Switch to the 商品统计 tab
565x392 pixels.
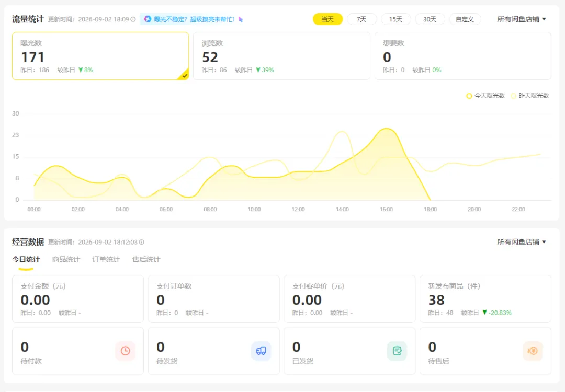[x=66, y=260]
